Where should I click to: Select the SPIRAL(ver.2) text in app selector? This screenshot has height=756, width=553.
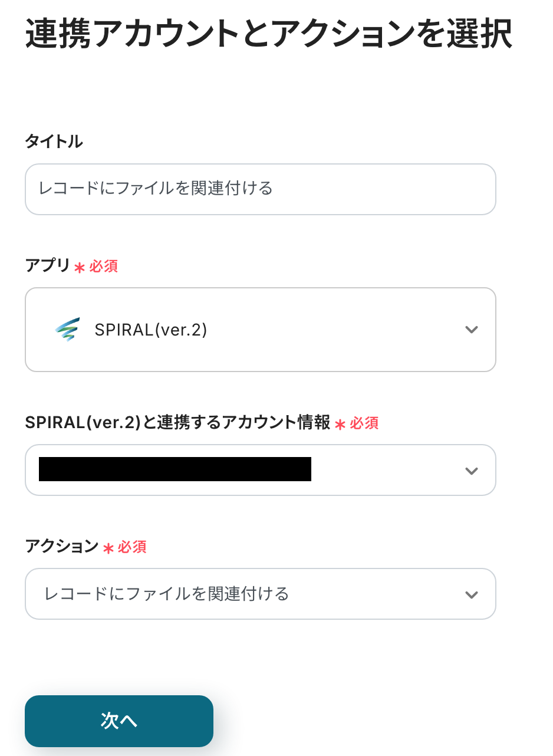tap(151, 330)
